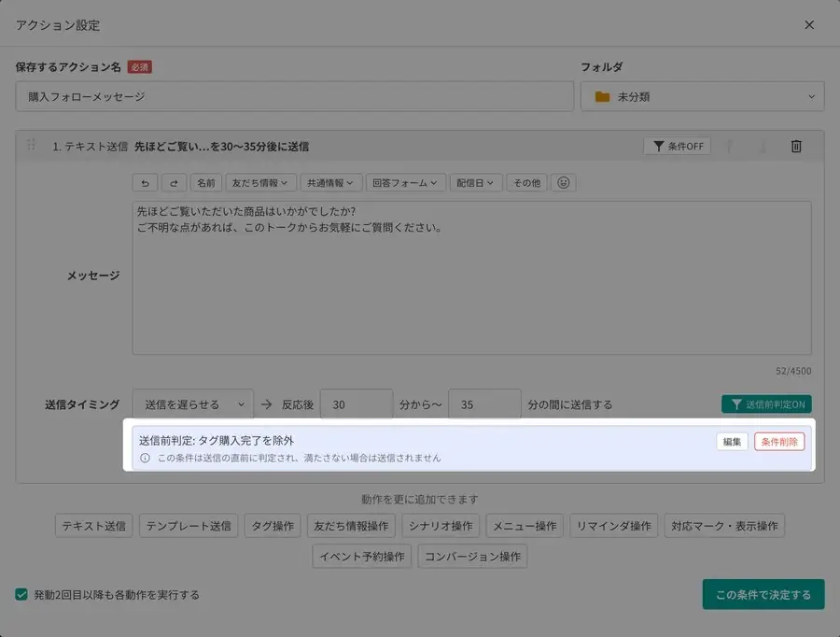The image size is (840, 637).
Task: Click the 必須 badge
Action: 140,67
